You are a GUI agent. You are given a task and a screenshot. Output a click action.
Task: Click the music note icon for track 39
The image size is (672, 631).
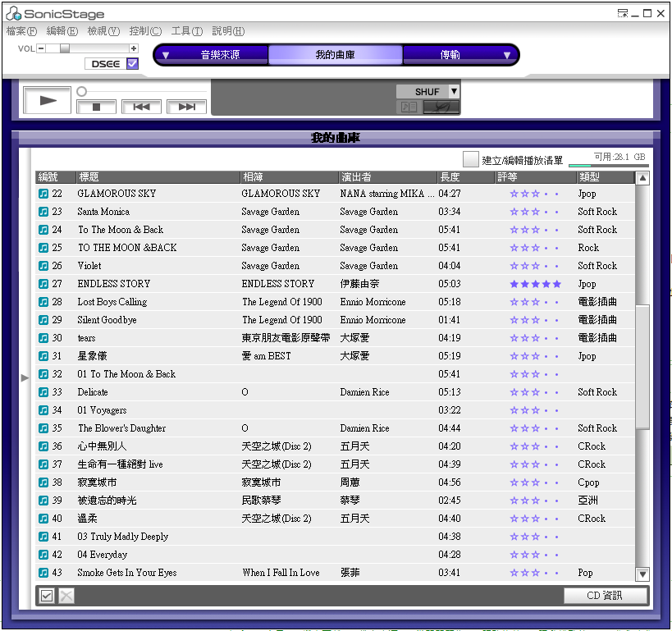point(43,501)
